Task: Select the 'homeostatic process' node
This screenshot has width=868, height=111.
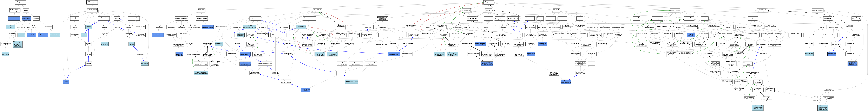Action: point(202,10)
